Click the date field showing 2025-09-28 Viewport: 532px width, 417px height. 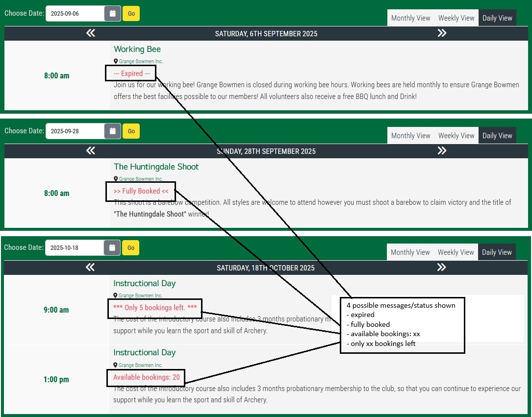click(x=75, y=131)
